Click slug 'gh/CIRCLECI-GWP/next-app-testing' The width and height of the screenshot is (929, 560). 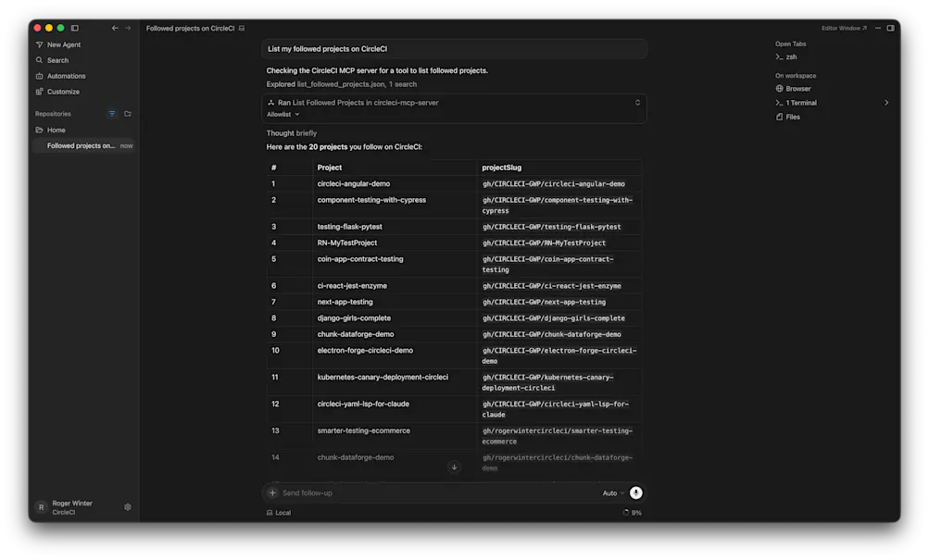(x=544, y=302)
